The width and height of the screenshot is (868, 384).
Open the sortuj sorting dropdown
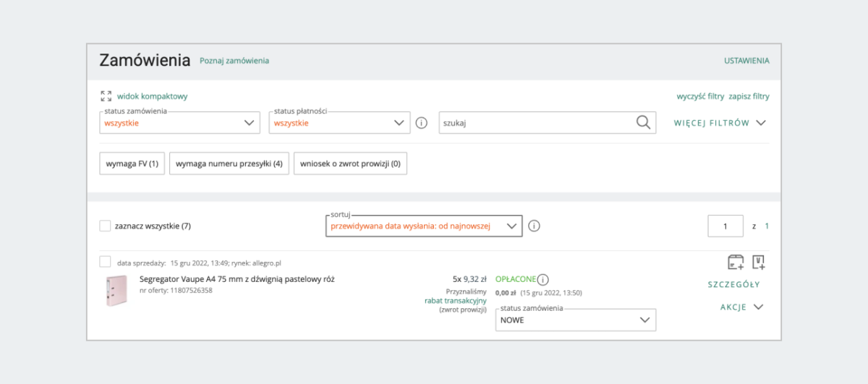click(423, 226)
